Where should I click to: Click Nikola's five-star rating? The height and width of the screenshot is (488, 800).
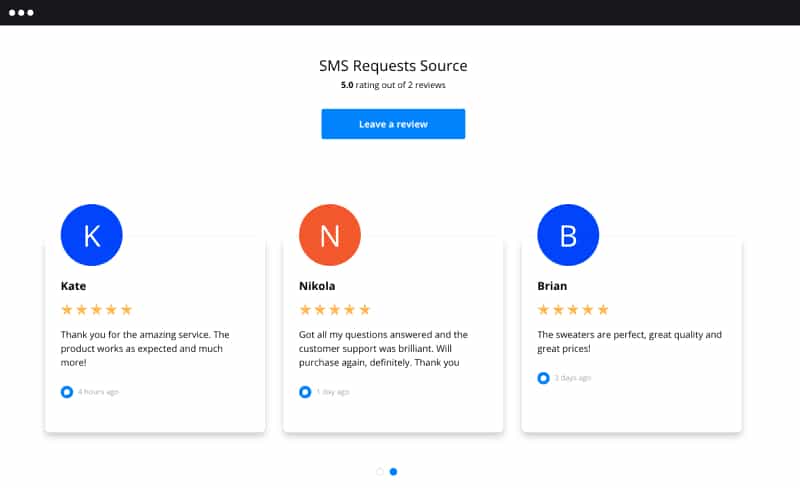[335, 309]
